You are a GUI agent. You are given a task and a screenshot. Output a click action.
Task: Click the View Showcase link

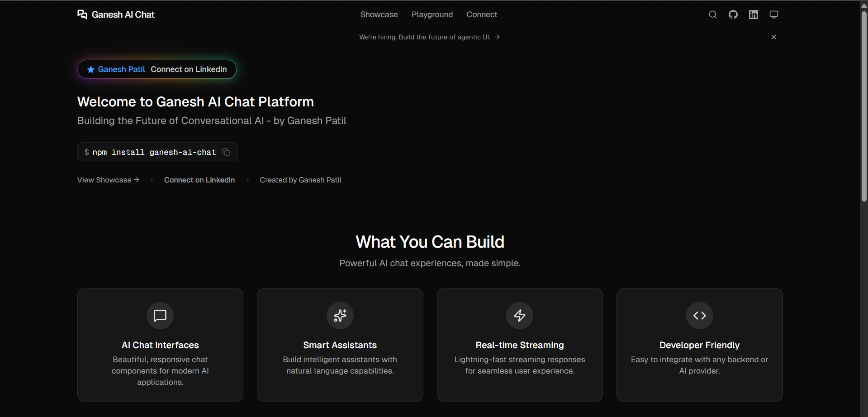[108, 180]
